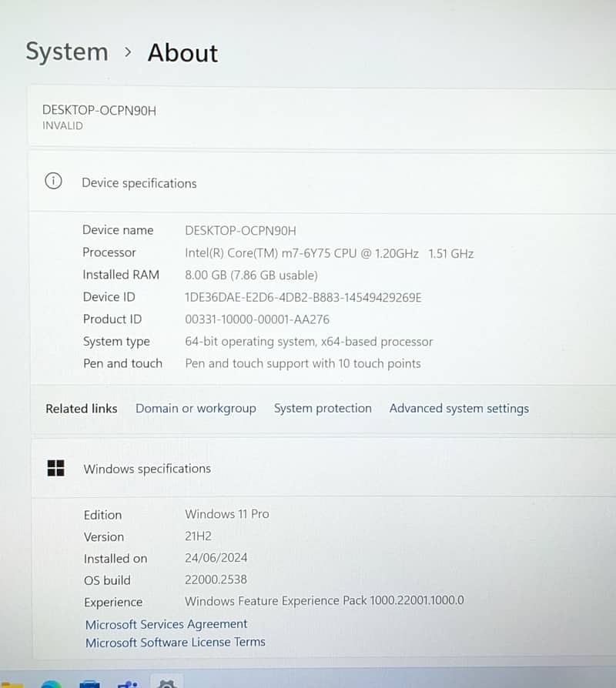Click the info icon beside Device specifications
616x688 pixels.
tap(53, 182)
